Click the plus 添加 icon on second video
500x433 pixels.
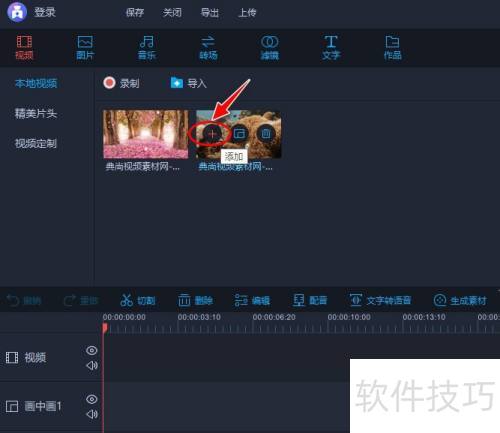[x=211, y=134]
